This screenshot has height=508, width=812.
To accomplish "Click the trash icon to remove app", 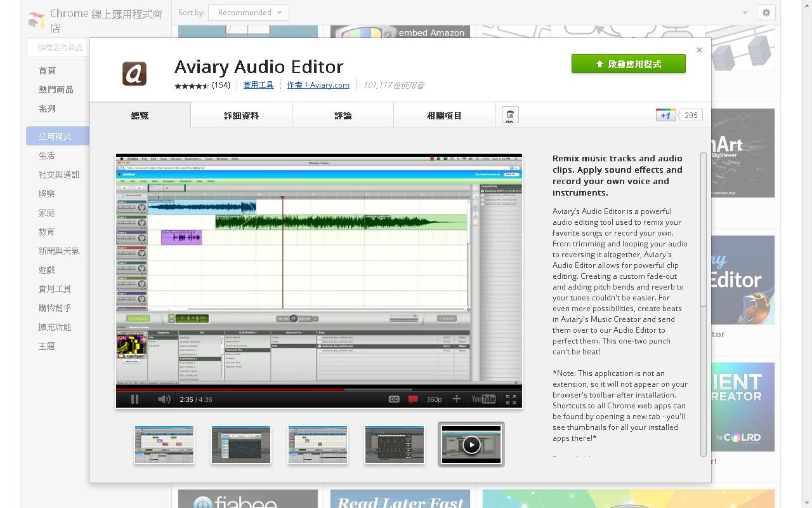I will pyautogui.click(x=510, y=115).
